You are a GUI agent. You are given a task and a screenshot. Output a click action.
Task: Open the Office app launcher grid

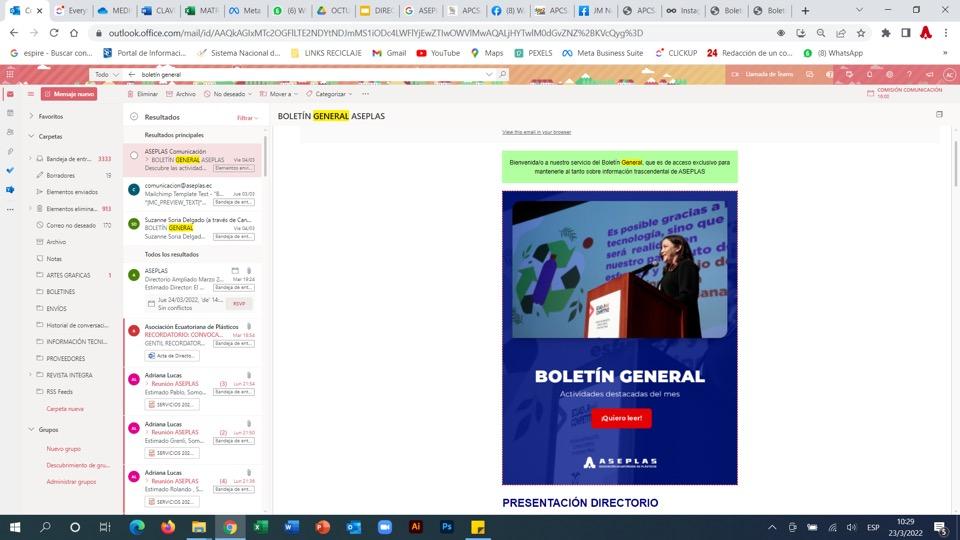tap(10, 74)
